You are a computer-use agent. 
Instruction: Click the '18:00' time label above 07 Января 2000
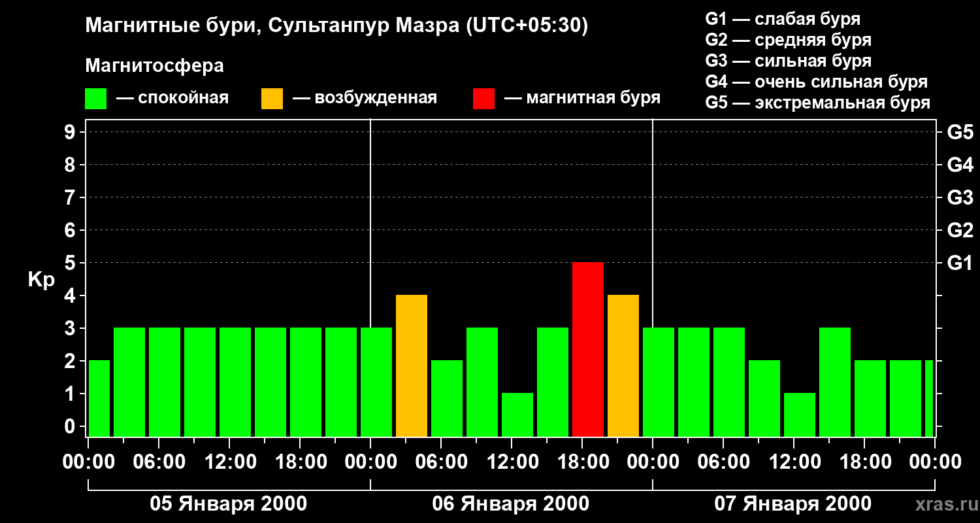(x=864, y=462)
